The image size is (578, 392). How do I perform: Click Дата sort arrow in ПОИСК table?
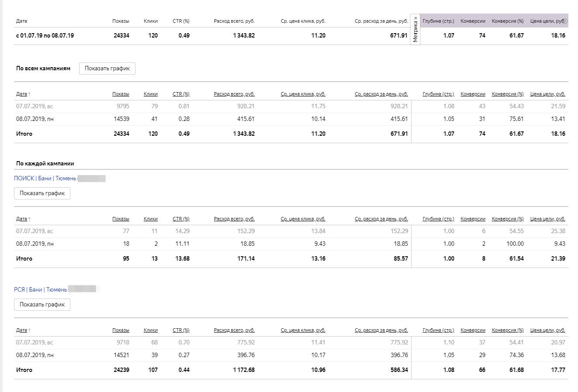coord(29,219)
